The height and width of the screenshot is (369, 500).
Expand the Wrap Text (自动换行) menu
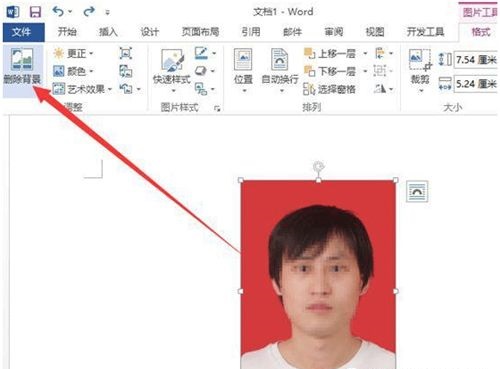280,71
